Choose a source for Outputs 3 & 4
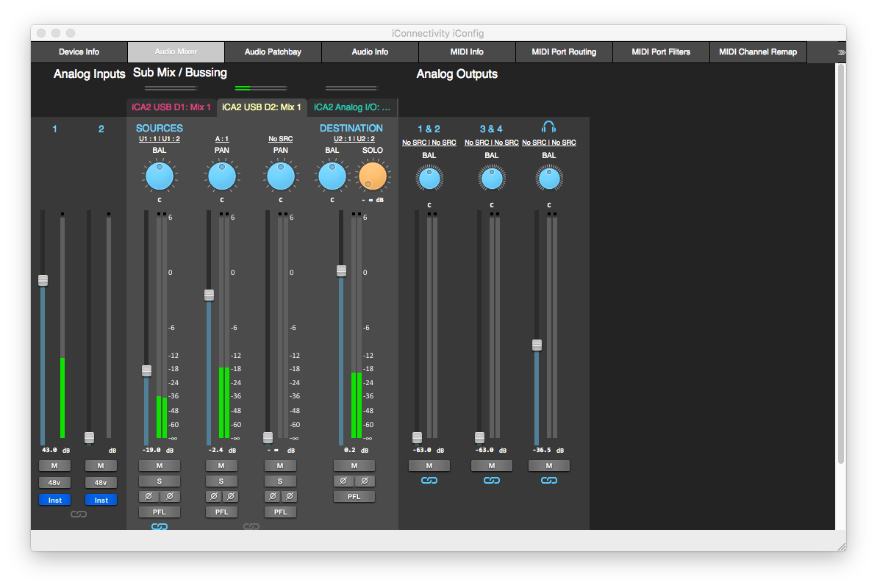This screenshot has width=877, height=588. tap(492, 143)
